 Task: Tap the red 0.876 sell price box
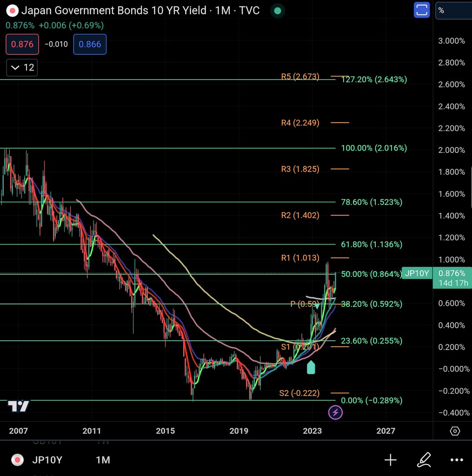pos(22,44)
